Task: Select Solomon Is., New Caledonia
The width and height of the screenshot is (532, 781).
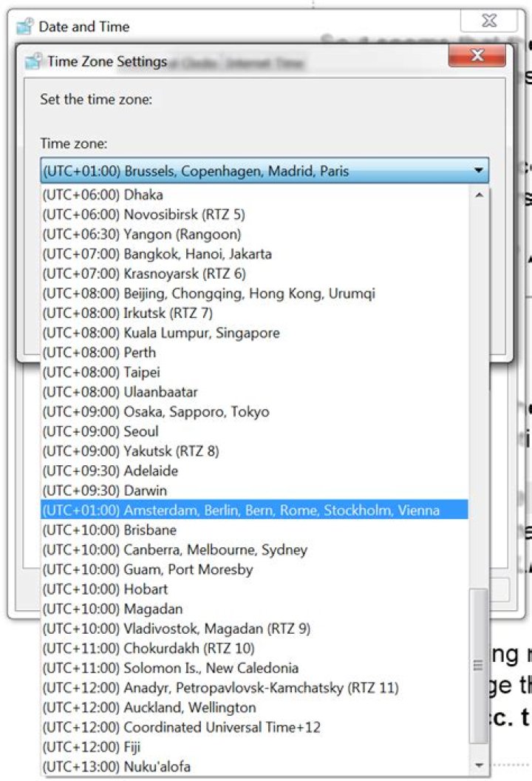Action: click(254, 668)
